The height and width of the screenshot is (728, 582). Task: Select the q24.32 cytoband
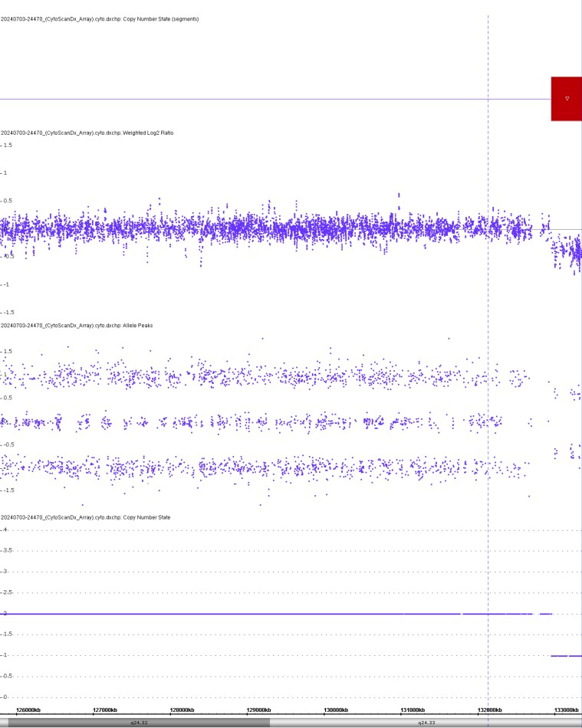139,723
